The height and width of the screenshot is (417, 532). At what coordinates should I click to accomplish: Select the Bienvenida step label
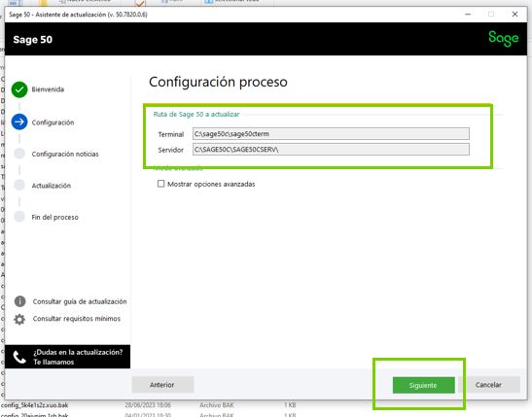pyautogui.click(x=48, y=89)
